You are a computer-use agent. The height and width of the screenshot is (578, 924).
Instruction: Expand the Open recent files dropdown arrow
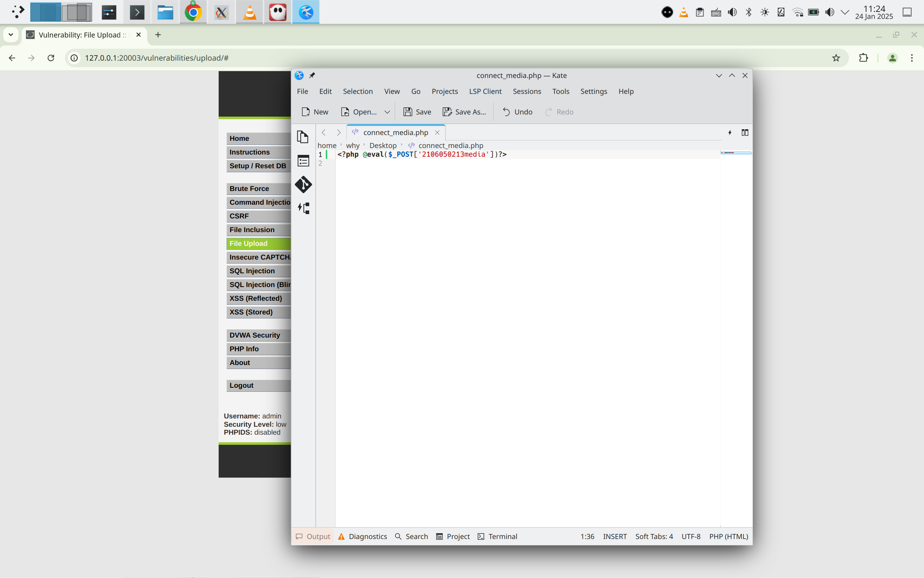[387, 112]
